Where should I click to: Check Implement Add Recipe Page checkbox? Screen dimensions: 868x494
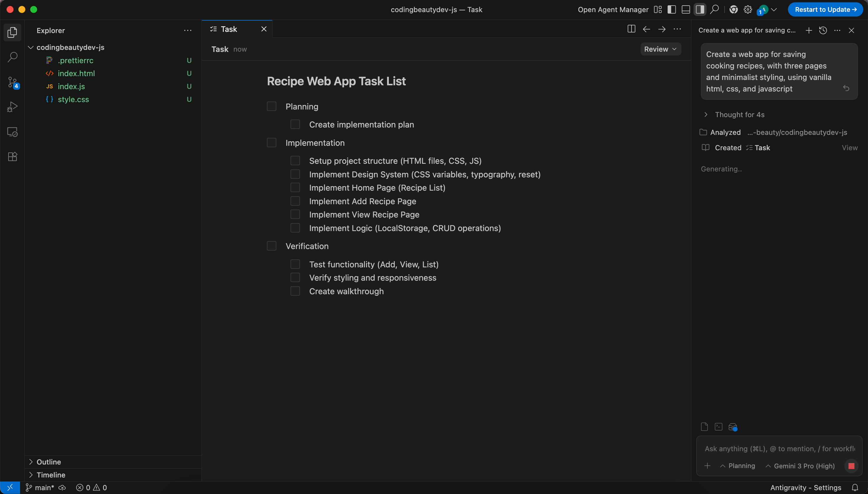pos(295,201)
